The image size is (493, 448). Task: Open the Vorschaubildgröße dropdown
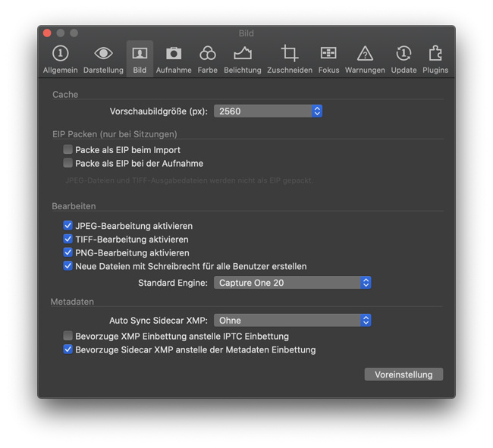click(268, 111)
